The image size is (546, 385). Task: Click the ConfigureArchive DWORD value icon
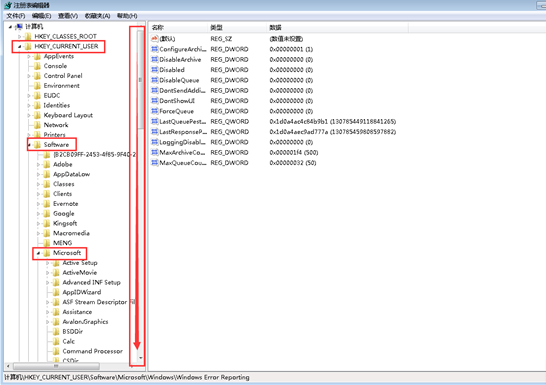(155, 49)
